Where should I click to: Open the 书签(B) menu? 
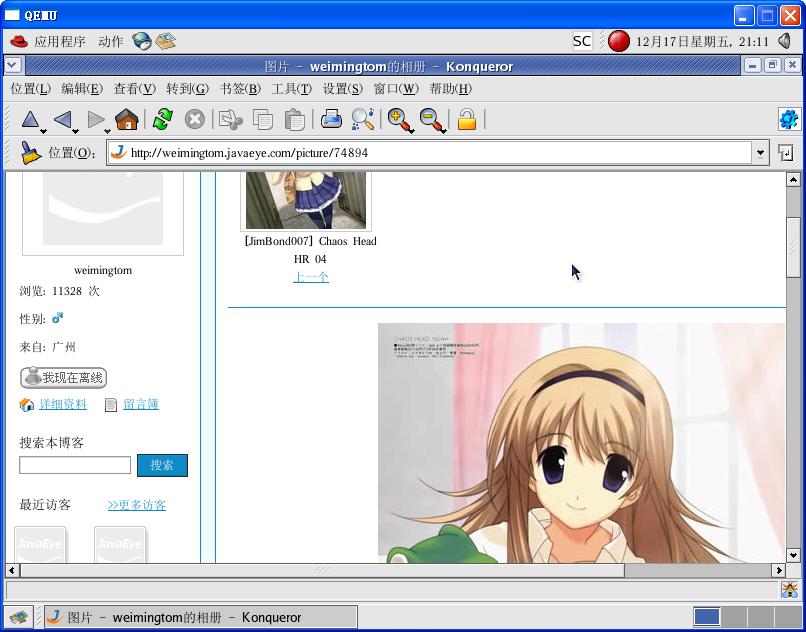click(x=240, y=89)
